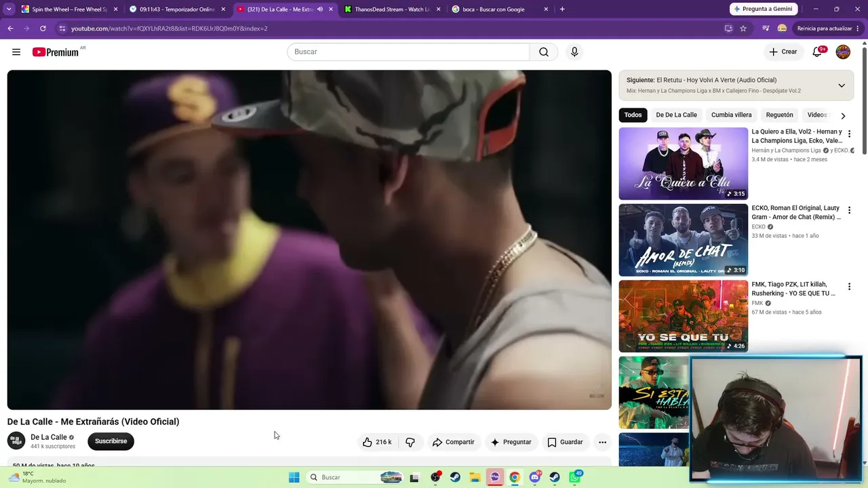The image size is (868, 488).
Task: Click the main video player
Action: (x=309, y=240)
